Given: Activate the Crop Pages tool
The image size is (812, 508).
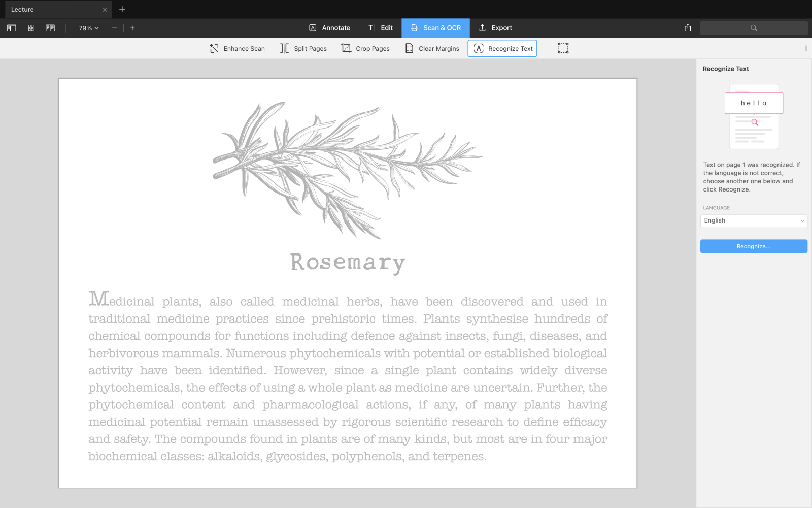Looking at the screenshot, I should point(365,49).
